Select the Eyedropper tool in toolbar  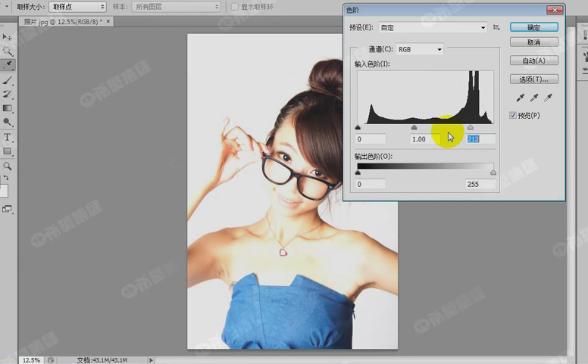point(8,65)
